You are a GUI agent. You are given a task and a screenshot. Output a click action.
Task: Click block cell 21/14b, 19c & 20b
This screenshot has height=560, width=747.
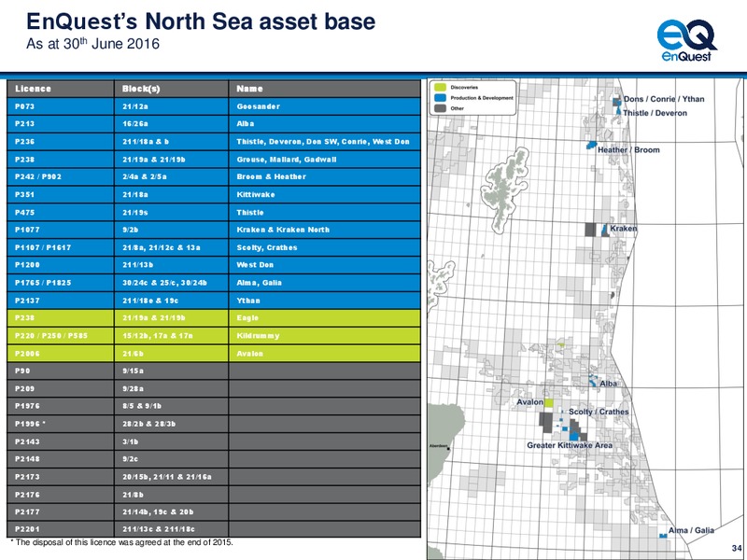click(x=172, y=511)
